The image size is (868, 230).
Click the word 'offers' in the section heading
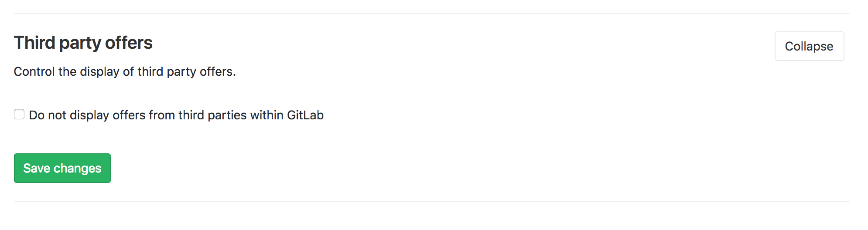129,43
